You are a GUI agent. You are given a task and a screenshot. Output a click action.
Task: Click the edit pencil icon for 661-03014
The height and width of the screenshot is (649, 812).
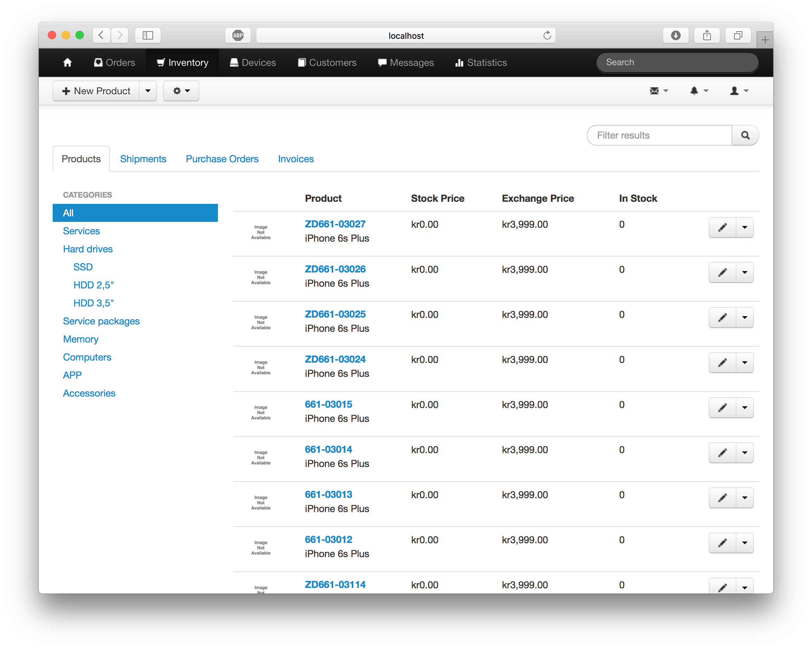click(721, 452)
